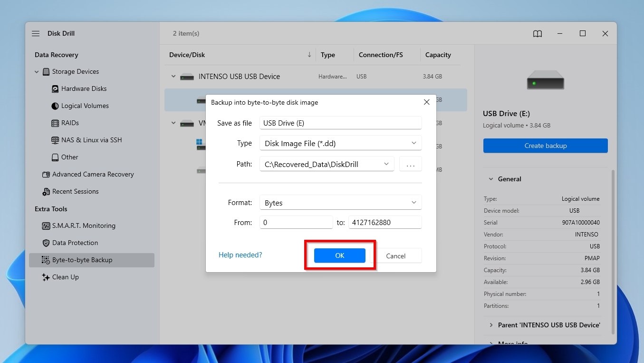Collapse the INTENSO USB USB Device entry
The height and width of the screenshot is (363, 644).
[173, 76]
